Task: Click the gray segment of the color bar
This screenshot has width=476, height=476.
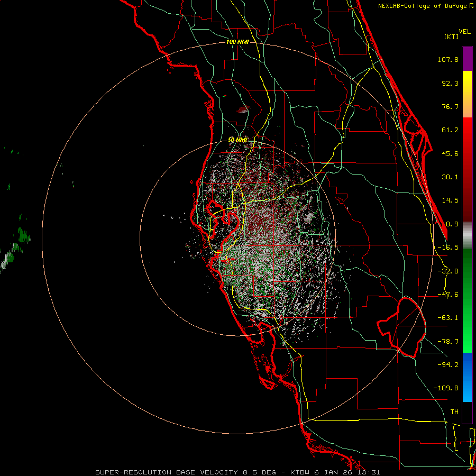Action: 467,235
